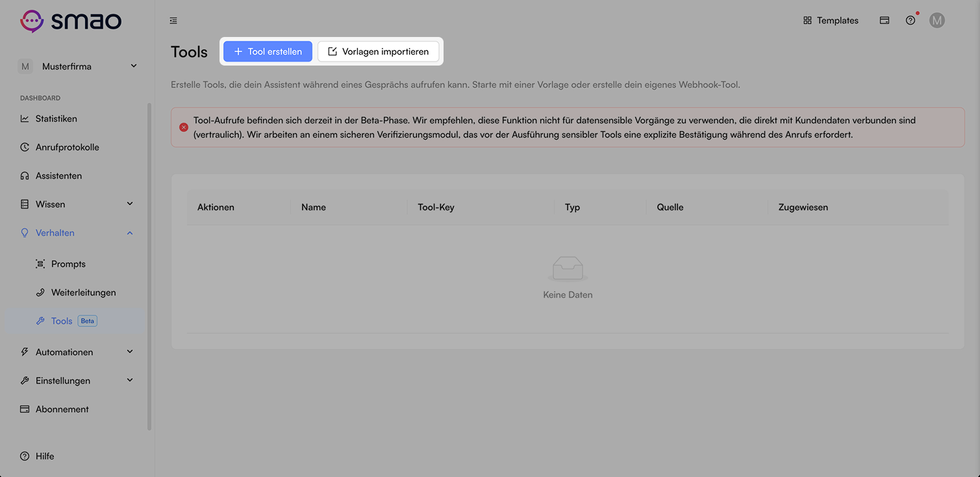Click the Anrufprotokolle clock icon

coord(25,147)
